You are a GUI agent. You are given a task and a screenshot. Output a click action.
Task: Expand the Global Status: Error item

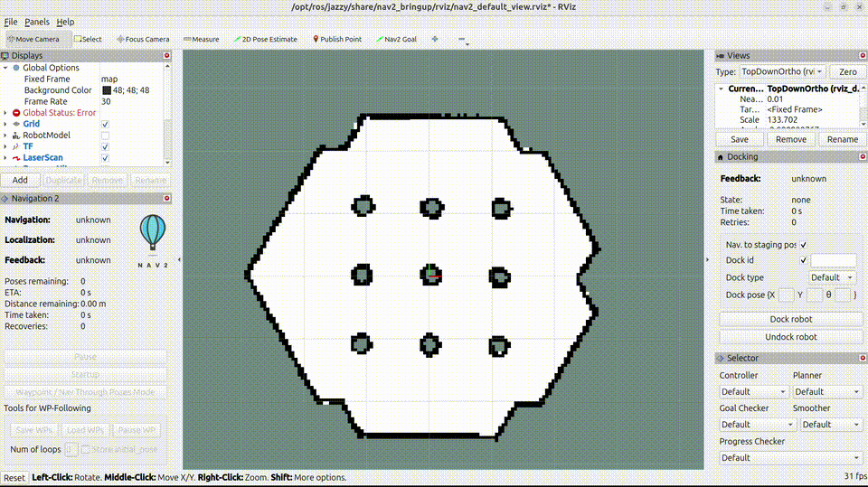pos(5,113)
